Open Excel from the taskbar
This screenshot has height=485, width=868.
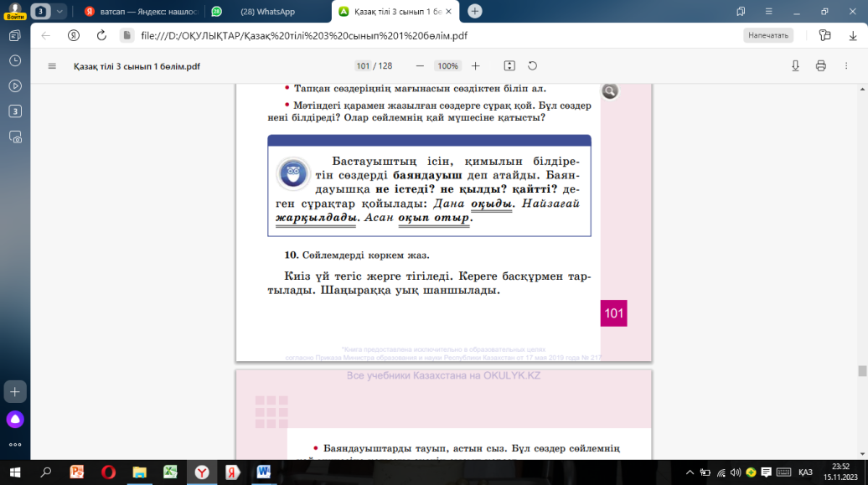171,472
